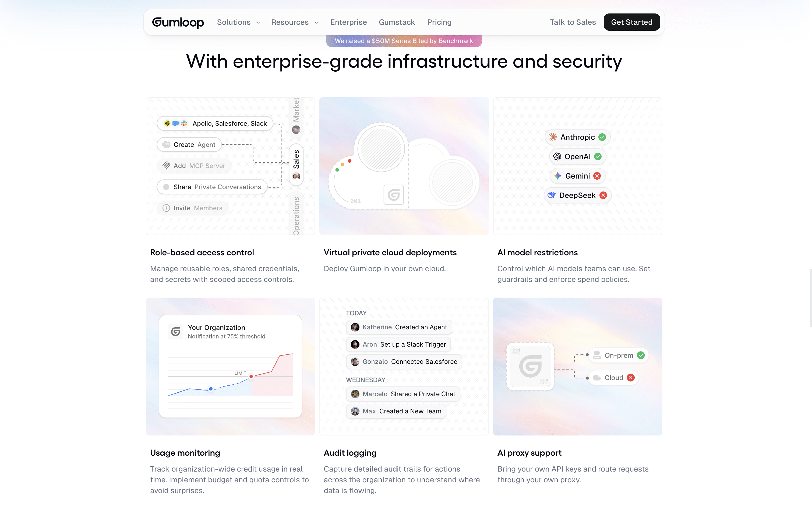Click the Gemini sparkle logo
Viewport: 812px width, 509px height.
[558, 176]
